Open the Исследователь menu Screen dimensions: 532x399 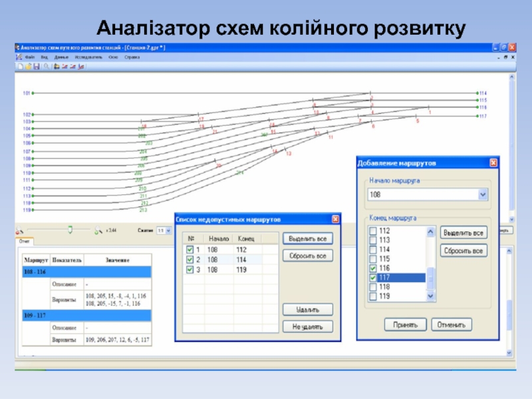[x=88, y=57]
